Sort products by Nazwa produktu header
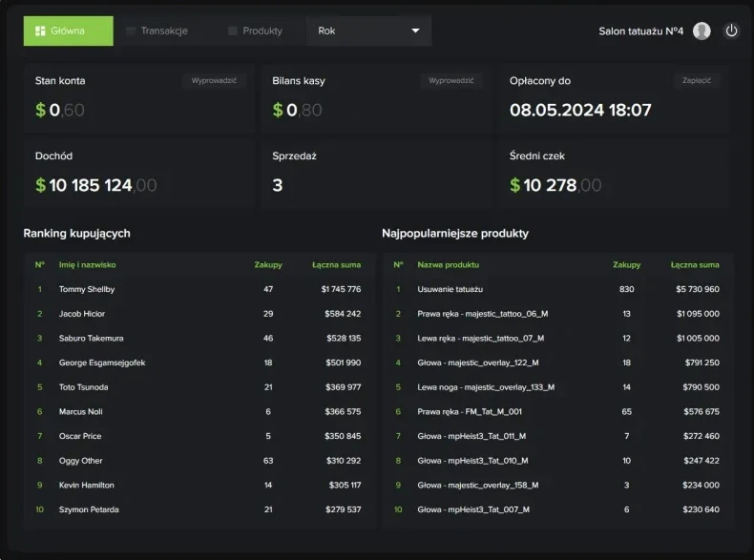 (448, 264)
